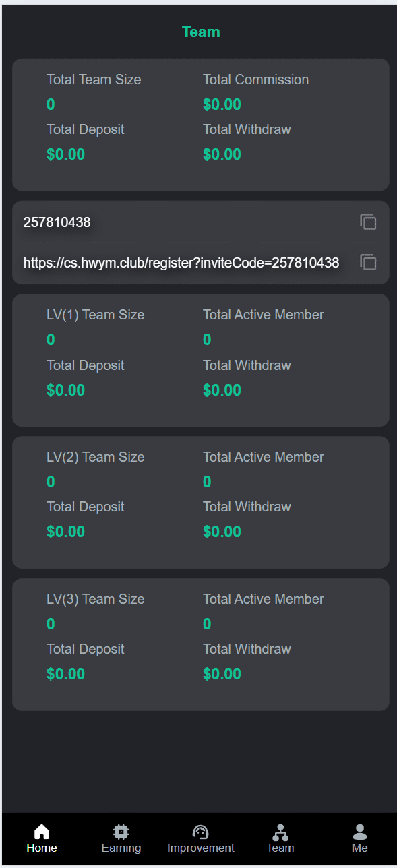Tap the Improvement headset icon
The width and height of the screenshot is (397, 868).
point(201,832)
